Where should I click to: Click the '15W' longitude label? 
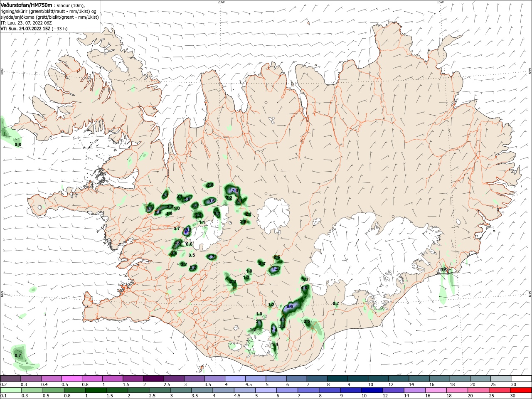tap(440, 2)
